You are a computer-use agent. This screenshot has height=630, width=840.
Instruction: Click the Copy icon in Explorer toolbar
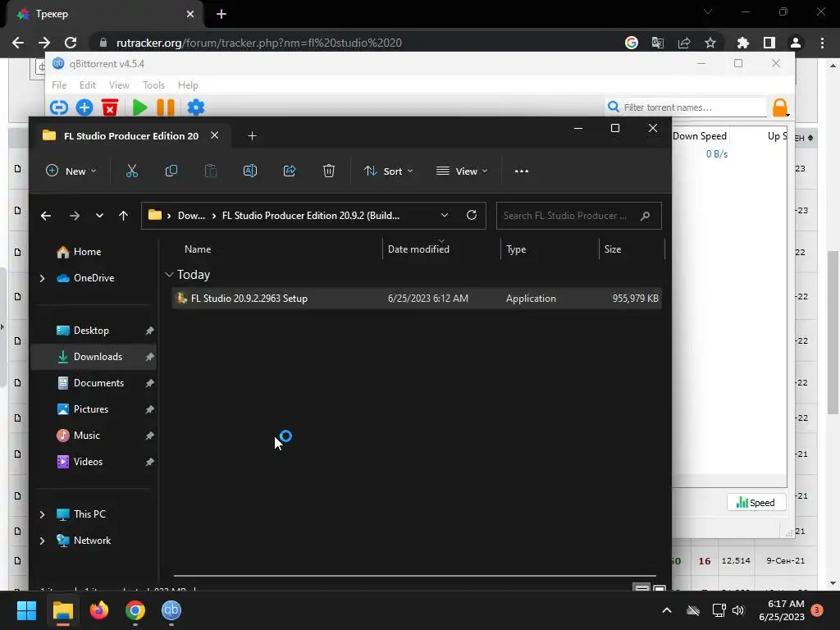[x=171, y=171]
